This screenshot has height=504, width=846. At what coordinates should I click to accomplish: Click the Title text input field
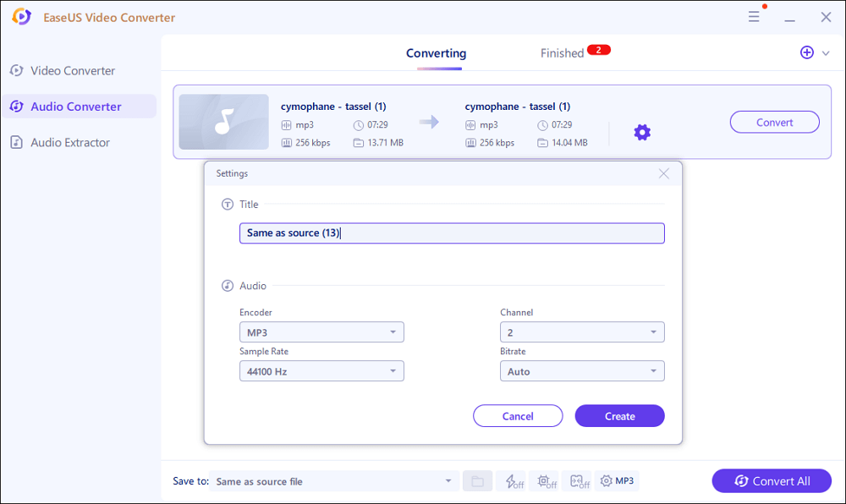pos(452,233)
